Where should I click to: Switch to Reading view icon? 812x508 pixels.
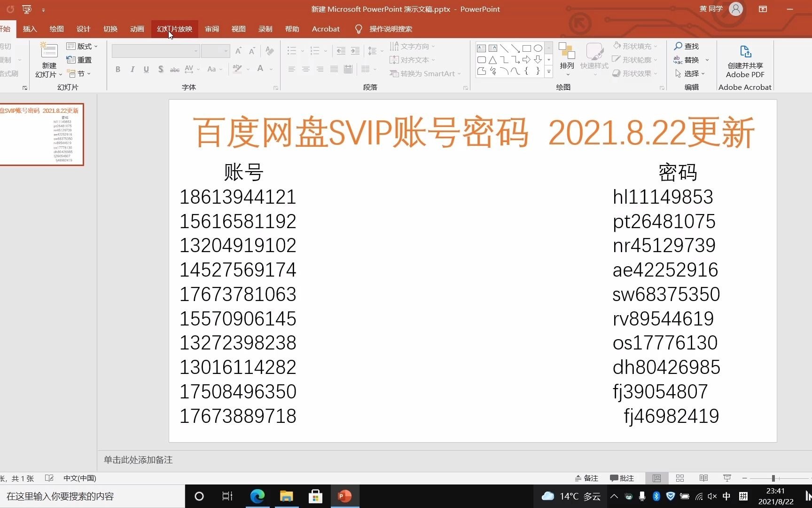(x=703, y=478)
